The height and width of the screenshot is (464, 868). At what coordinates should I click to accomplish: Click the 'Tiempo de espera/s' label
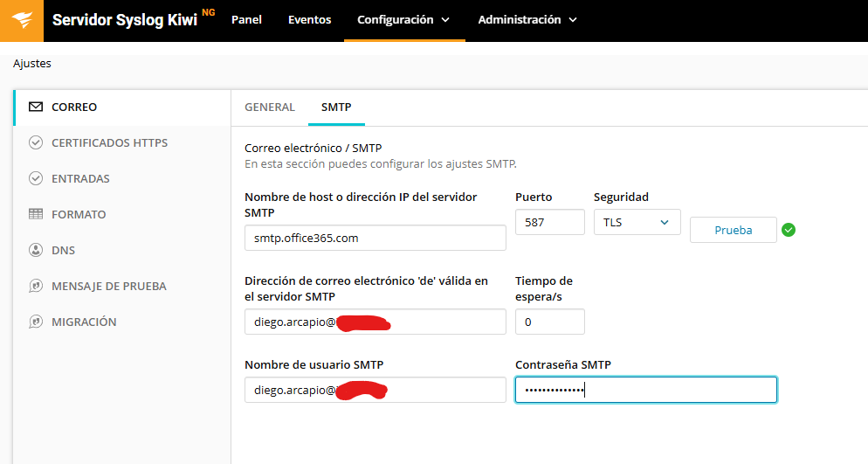(544, 288)
